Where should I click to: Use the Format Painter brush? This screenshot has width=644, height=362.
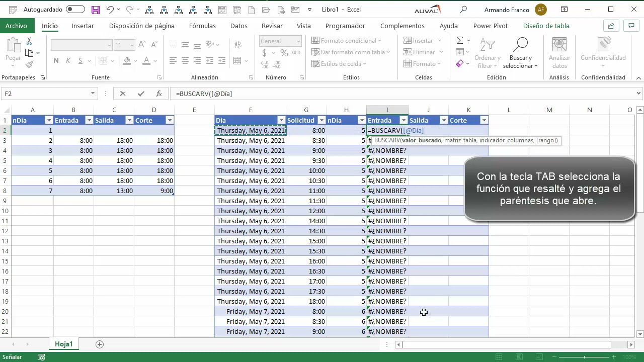[x=29, y=64]
